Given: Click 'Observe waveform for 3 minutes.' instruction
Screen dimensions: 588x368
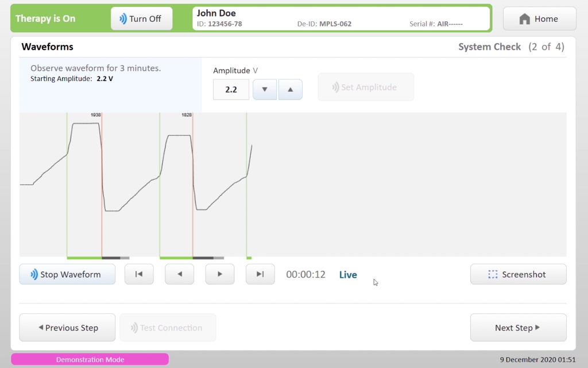Looking at the screenshot, I should (x=96, y=68).
